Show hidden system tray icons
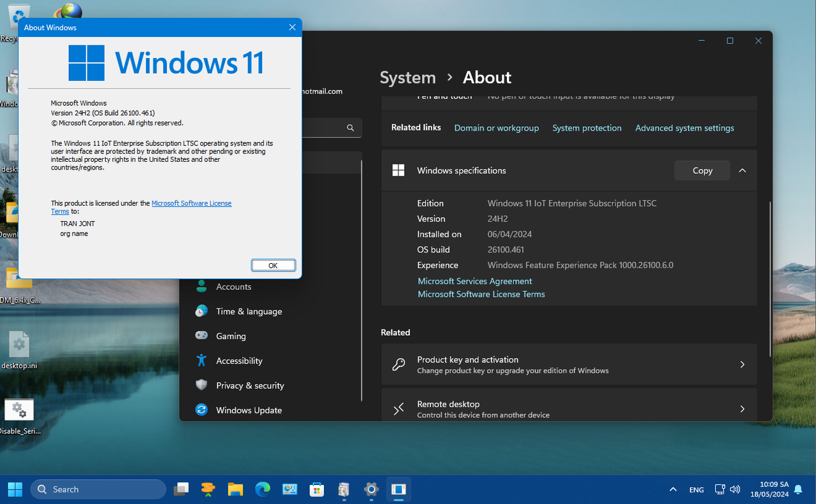816x504 pixels. coord(673,489)
